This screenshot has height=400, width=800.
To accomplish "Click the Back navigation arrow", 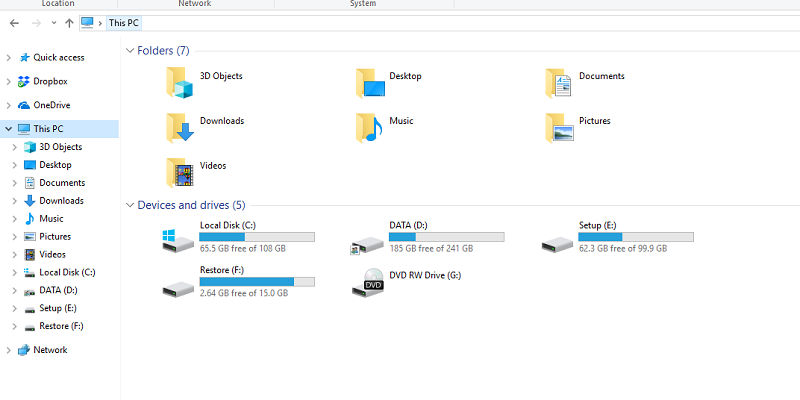I will tap(14, 22).
